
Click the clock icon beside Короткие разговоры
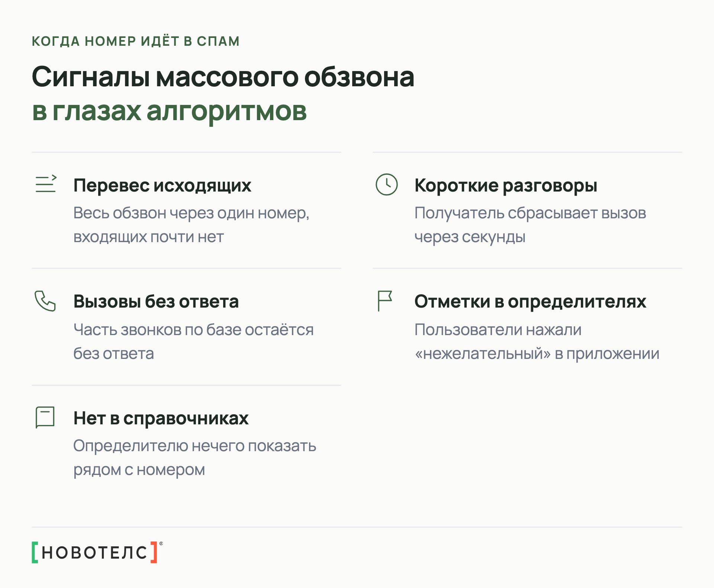(x=387, y=184)
